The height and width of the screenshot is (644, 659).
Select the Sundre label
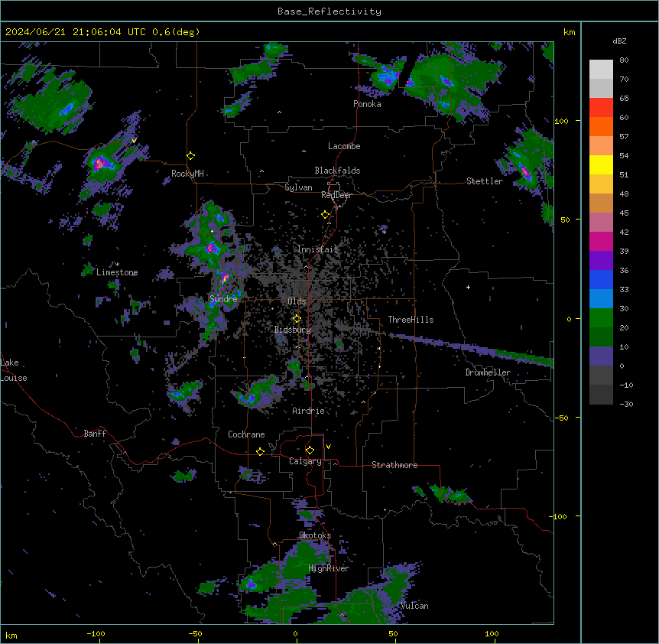tap(223, 299)
